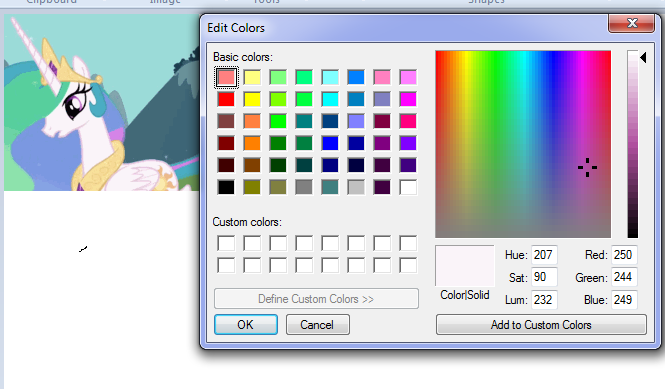
Task: Click the Blue value field
Action: (624, 300)
